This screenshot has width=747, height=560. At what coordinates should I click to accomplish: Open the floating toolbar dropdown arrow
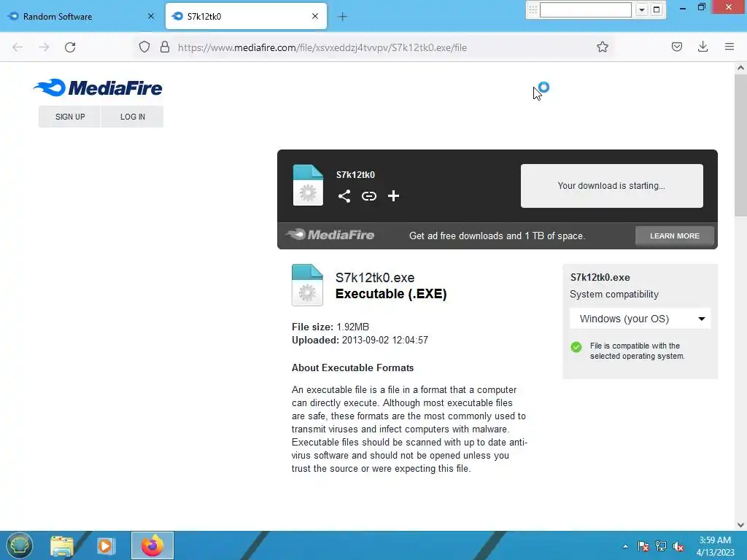(642, 9)
